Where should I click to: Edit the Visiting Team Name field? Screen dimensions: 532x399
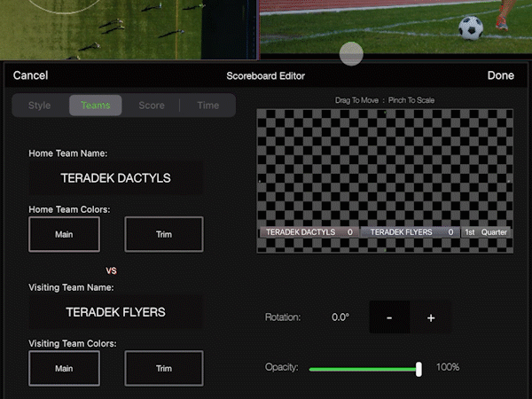click(116, 312)
